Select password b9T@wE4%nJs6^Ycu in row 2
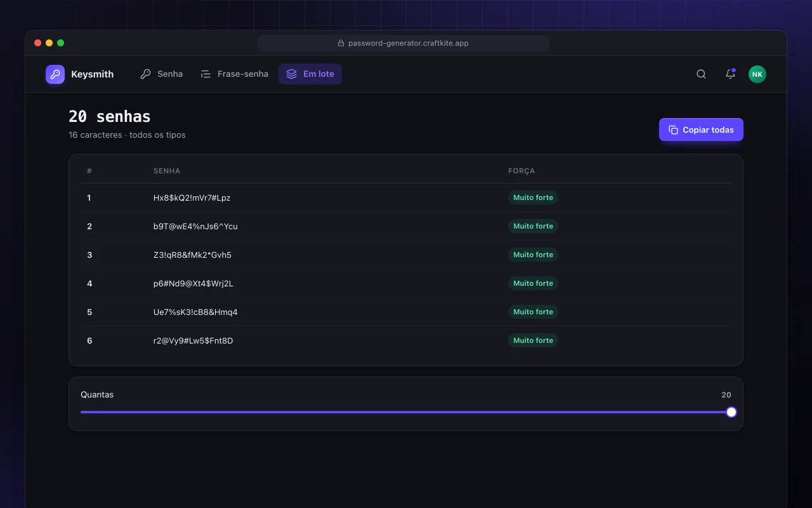 coord(195,226)
